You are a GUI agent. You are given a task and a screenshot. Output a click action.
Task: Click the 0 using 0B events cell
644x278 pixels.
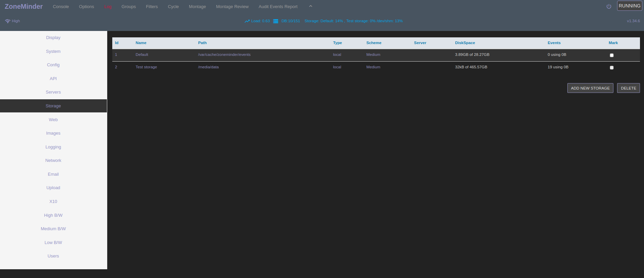[x=557, y=55]
